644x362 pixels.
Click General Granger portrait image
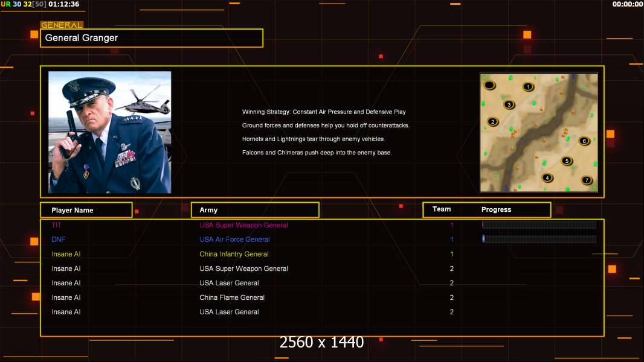click(x=110, y=132)
